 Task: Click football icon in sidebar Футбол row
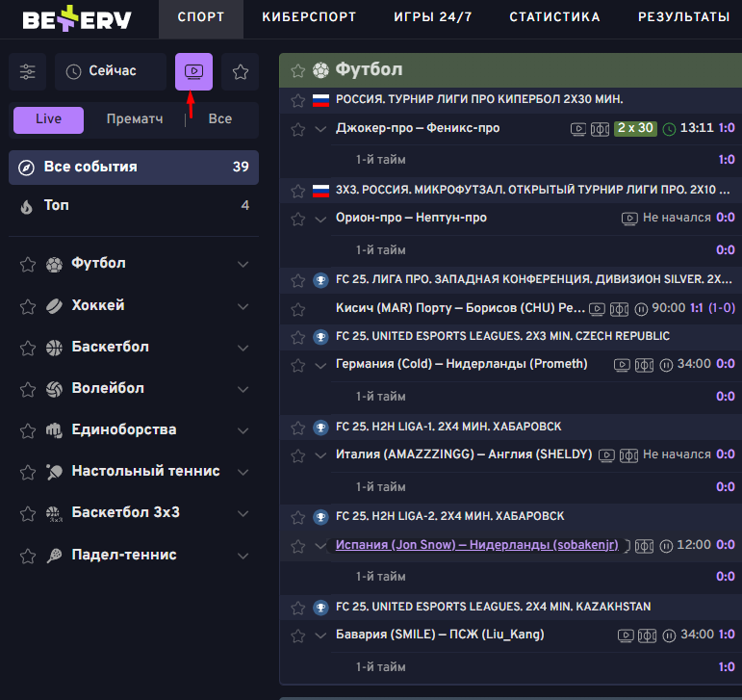tap(54, 264)
